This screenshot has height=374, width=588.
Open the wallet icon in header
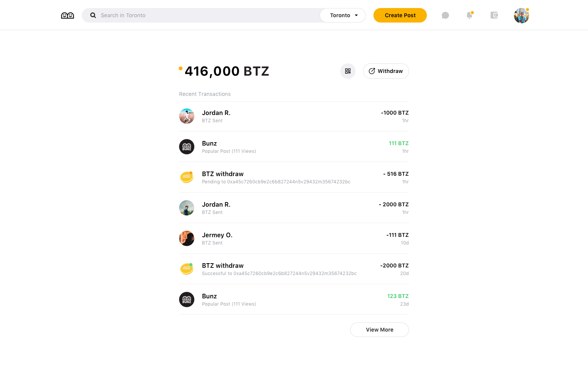(x=494, y=15)
